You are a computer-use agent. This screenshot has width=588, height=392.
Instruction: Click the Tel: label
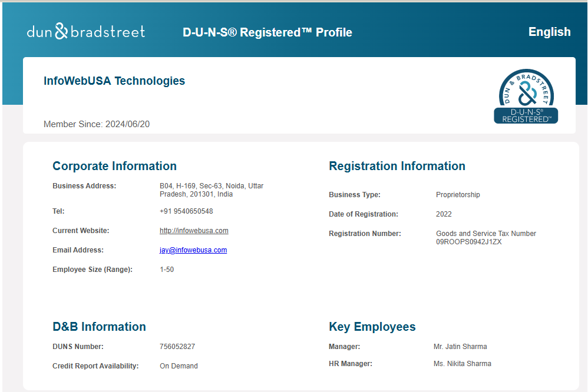tap(58, 211)
